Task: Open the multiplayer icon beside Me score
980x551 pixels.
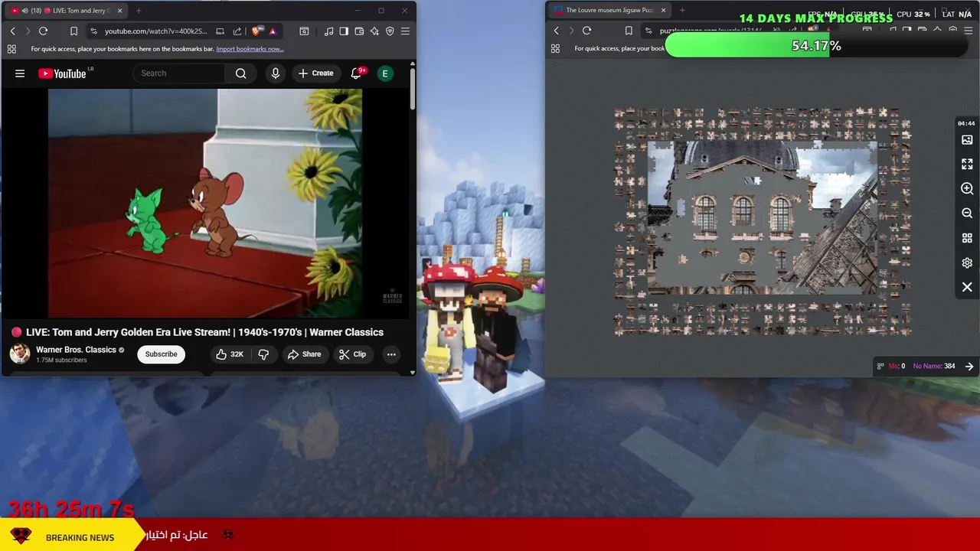Action: (880, 366)
